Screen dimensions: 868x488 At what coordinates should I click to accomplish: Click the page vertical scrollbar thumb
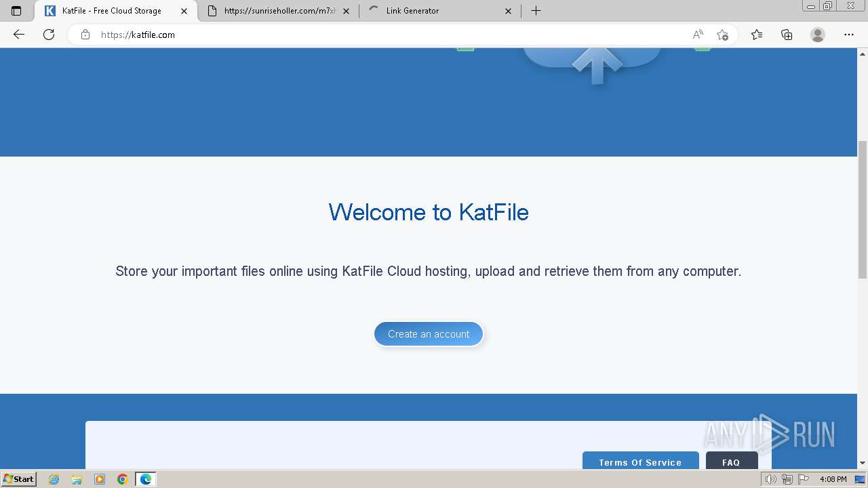click(863, 209)
